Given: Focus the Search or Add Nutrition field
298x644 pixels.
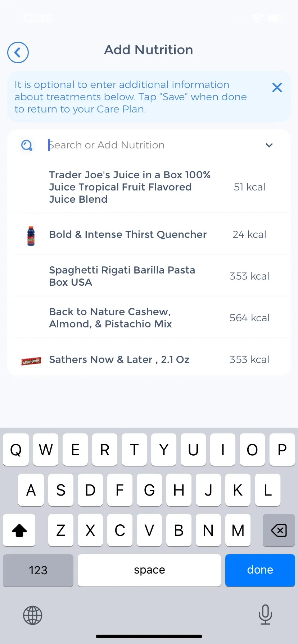Looking at the screenshot, I should (x=155, y=145).
